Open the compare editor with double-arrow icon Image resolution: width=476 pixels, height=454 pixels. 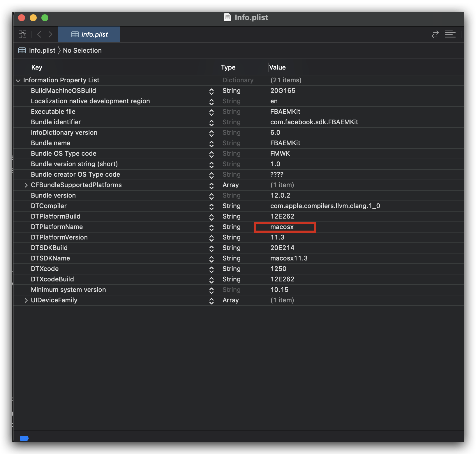(x=435, y=34)
